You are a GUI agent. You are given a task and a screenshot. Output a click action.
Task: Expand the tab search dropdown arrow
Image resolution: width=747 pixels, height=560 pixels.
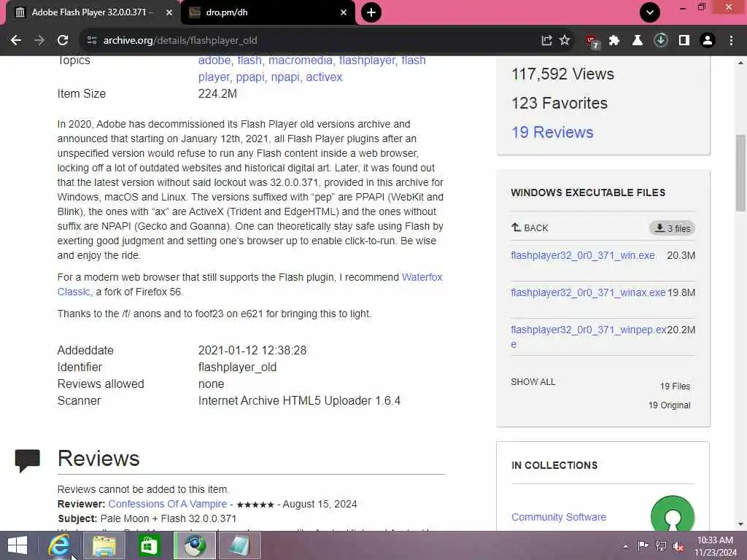click(650, 12)
